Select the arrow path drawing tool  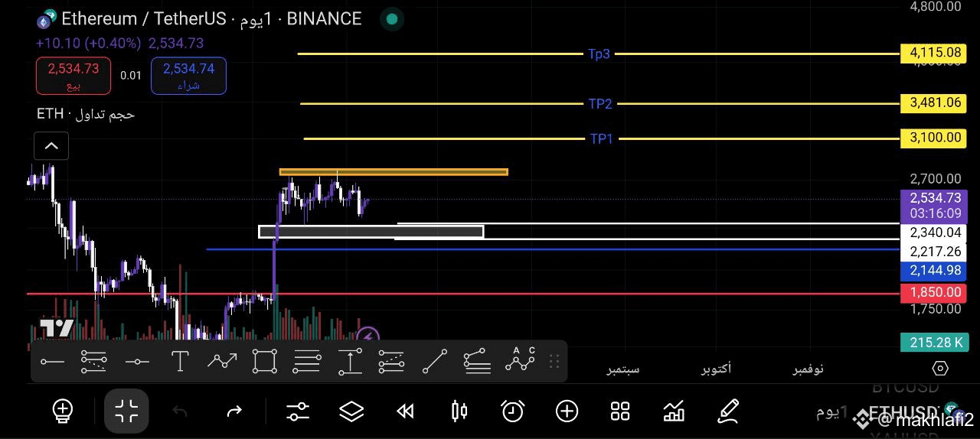coord(222,361)
